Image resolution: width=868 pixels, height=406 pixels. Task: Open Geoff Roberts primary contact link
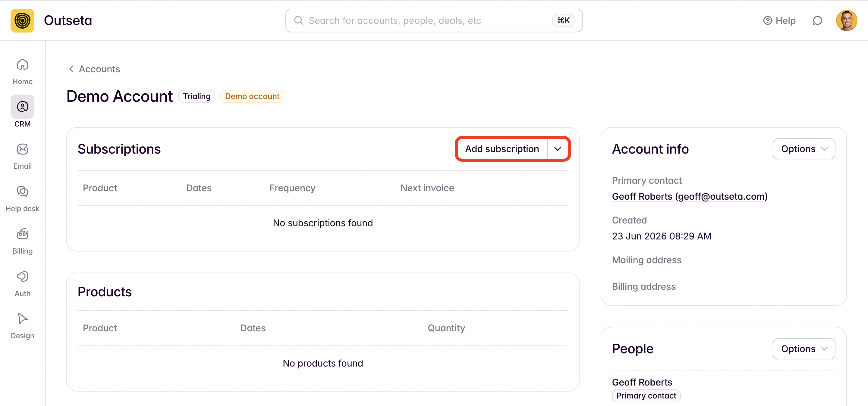[690, 196]
